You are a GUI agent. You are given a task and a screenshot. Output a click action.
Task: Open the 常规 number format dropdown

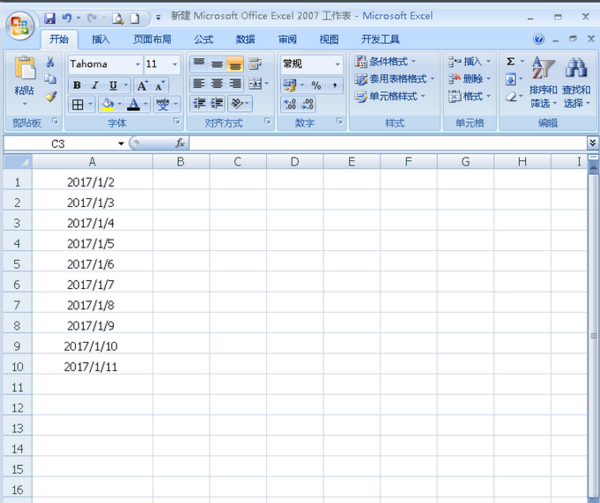[x=337, y=64]
